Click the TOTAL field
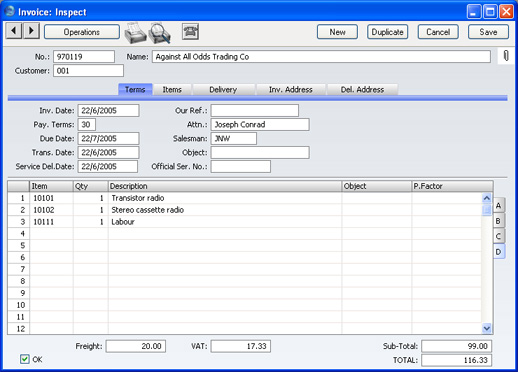 [456, 360]
